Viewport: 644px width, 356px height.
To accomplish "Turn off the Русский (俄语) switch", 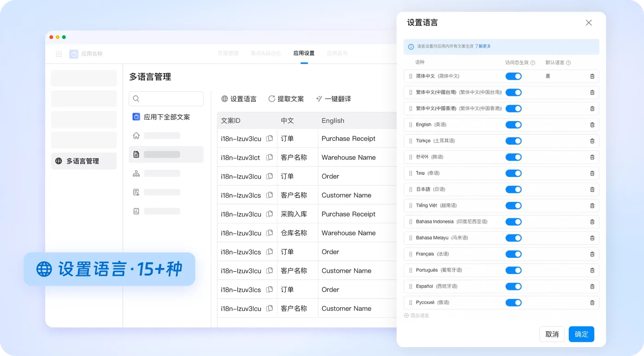I will [513, 303].
